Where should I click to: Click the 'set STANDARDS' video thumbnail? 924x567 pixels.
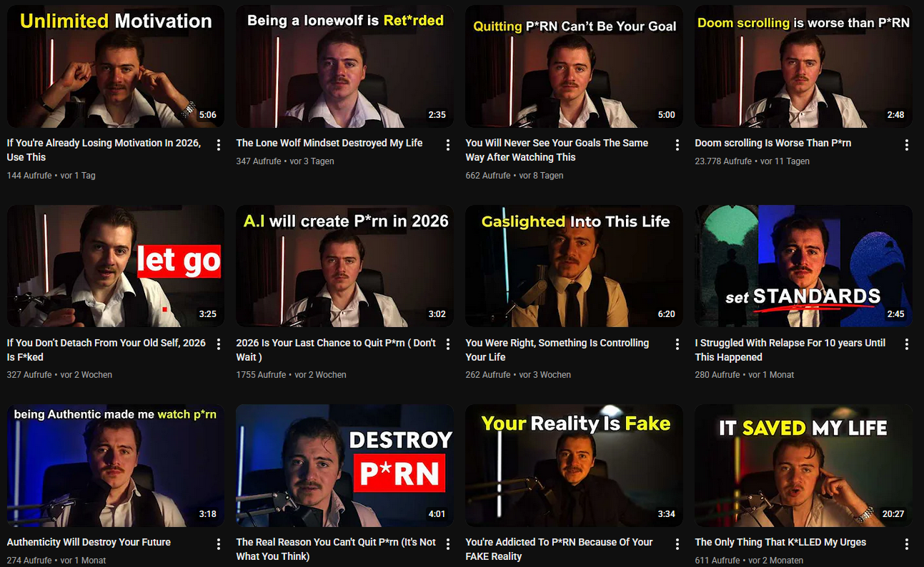803,266
